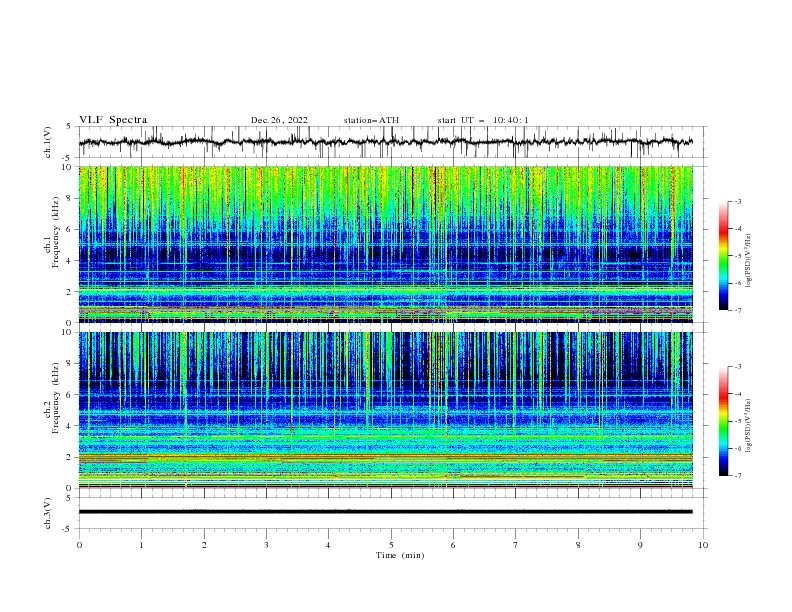792x612 pixels.
Task: Click the "station=ATH" header label
Action: tap(371, 120)
